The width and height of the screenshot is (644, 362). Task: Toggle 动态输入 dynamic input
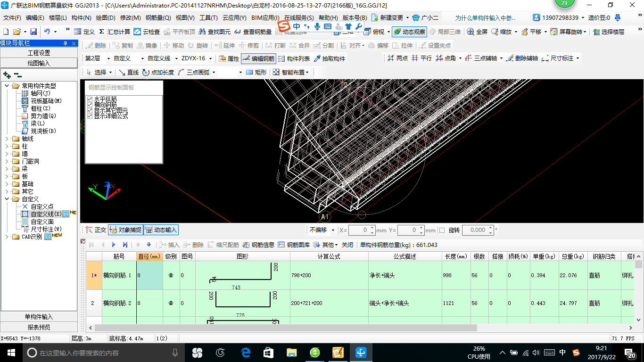pyautogui.click(x=161, y=230)
